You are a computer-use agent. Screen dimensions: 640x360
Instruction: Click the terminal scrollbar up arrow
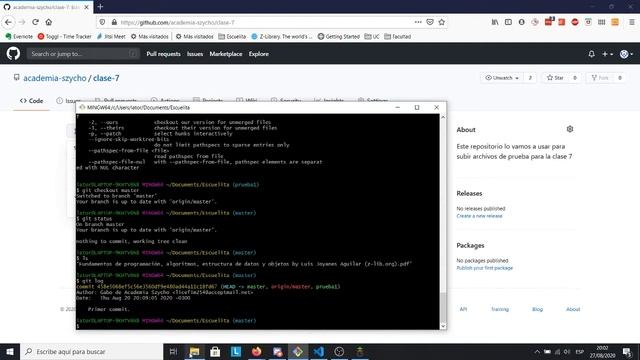click(443, 117)
